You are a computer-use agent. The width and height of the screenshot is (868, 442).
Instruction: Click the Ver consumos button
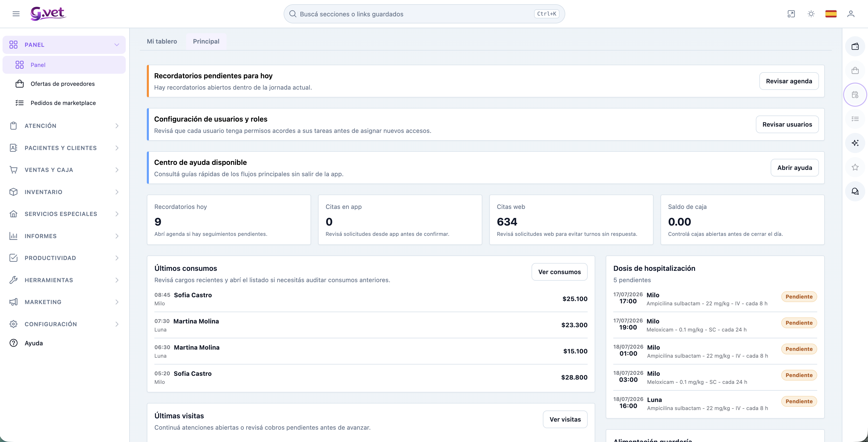coord(559,272)
